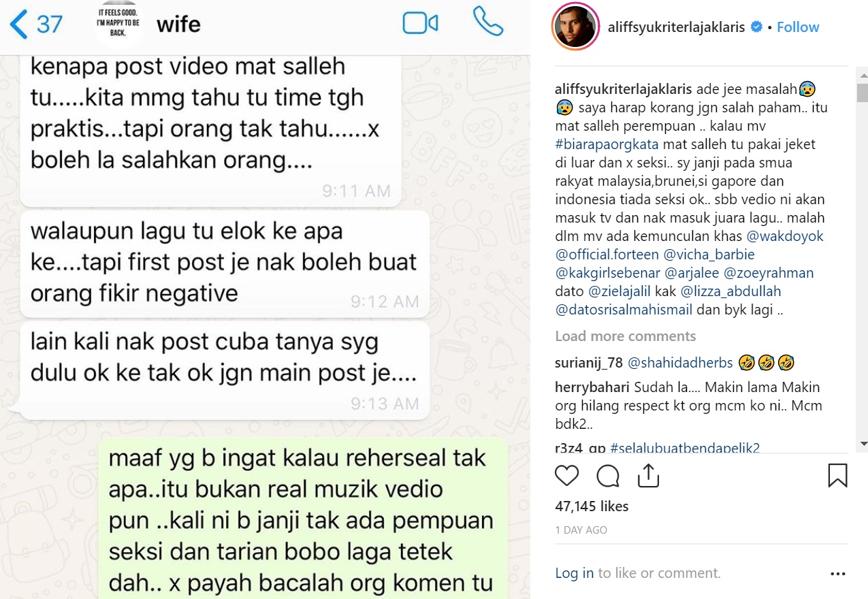Open #selalubuatbendapelik2 hashtag
Image resolution: width=868 pixels, height=599 pixels.
(x=685, y=447)
